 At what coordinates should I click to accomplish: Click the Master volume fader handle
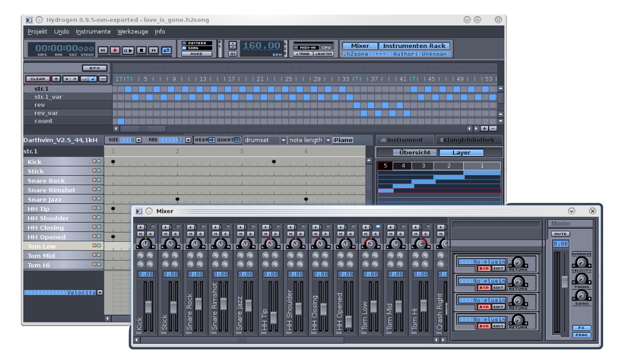pyautogui.click(x=564, y=282)
